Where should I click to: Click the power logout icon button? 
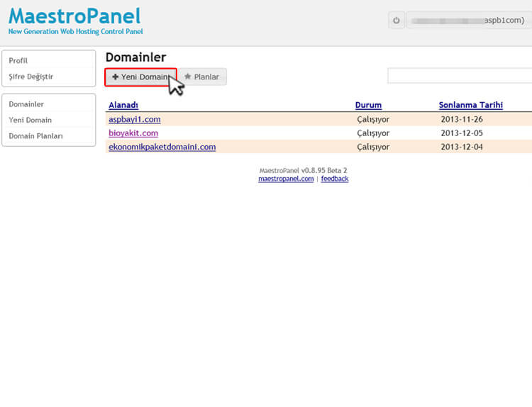397,21
